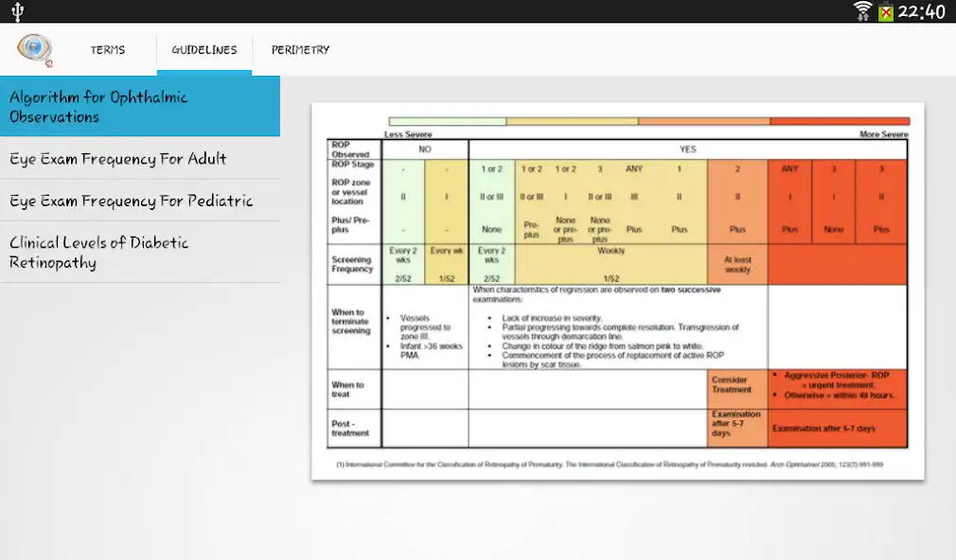Tap the Examination after 5-7 days red cell
Viewport: 956px width, 560px height.
point(838,429)
